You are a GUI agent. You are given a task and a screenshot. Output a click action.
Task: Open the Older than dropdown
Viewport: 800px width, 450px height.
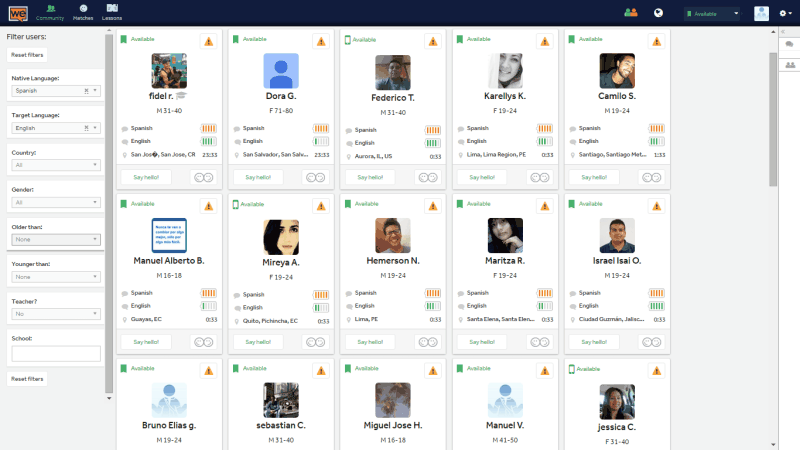[x=56, y=239]
